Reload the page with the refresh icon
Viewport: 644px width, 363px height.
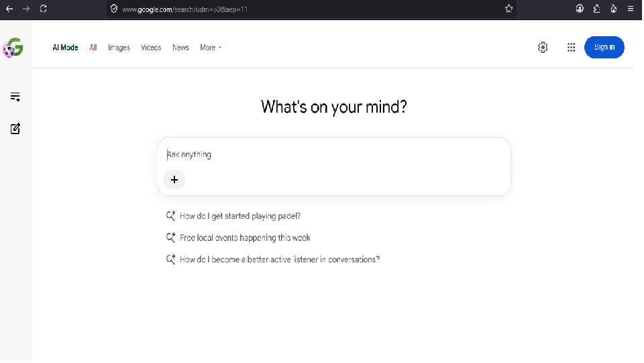(x=43, y=9)
